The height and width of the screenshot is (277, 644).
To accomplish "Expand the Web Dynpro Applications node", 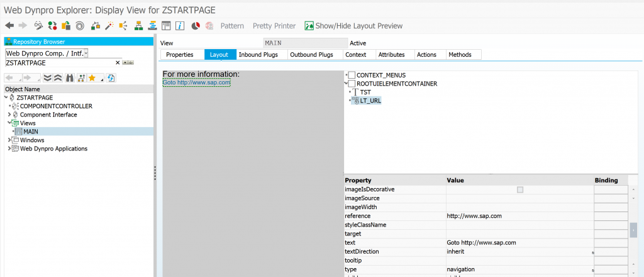I will pyautogui.click(x=9, y=149).
